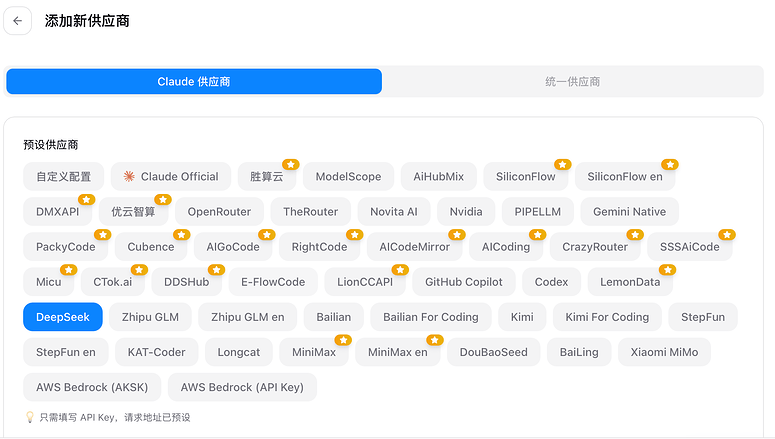Choose the Claude Official preset
The image size is (775, 439).
tap(171, 176)
